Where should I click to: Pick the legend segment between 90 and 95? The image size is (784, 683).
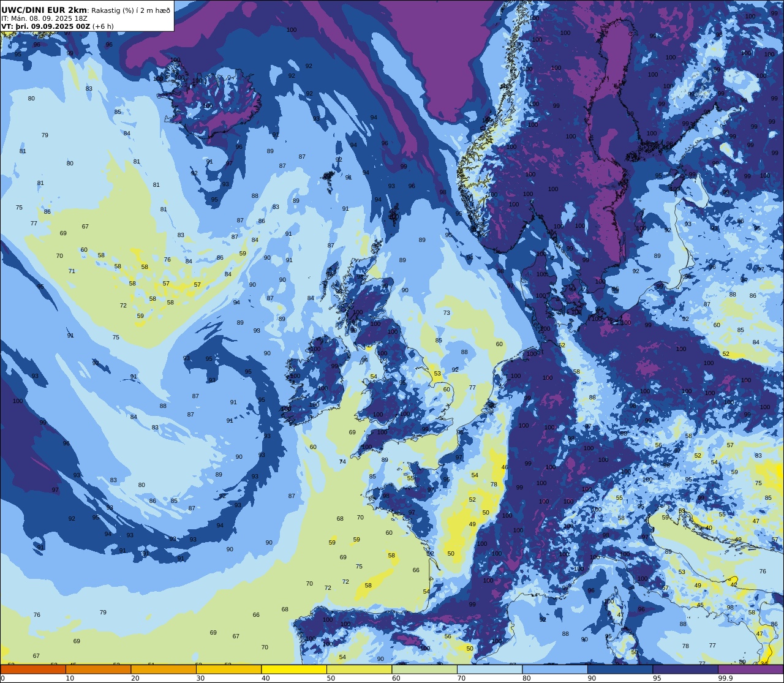620,669
